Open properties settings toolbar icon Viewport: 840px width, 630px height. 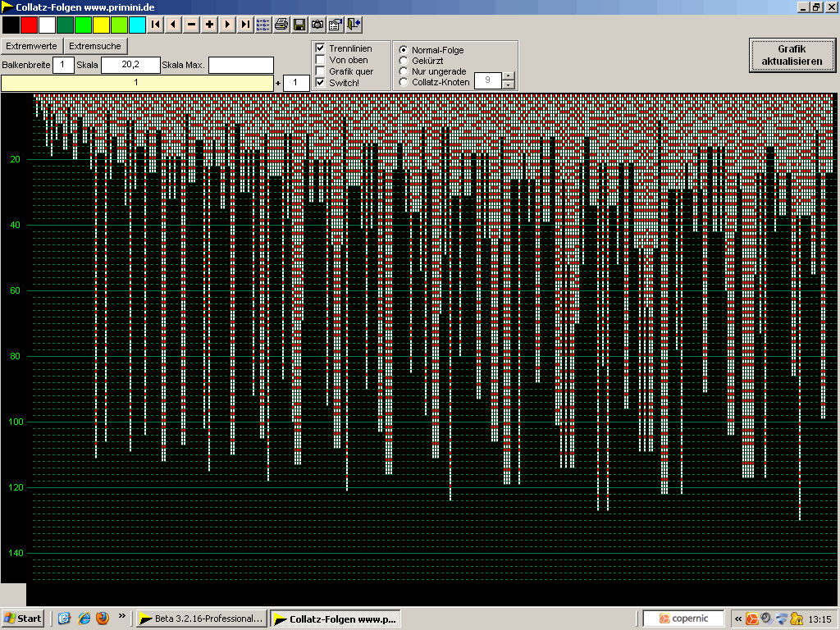point(336,25)
